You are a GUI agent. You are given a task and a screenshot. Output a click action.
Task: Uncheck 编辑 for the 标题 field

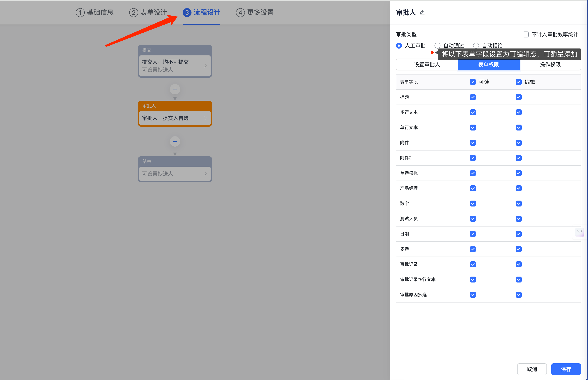click(x=519, y=97)
